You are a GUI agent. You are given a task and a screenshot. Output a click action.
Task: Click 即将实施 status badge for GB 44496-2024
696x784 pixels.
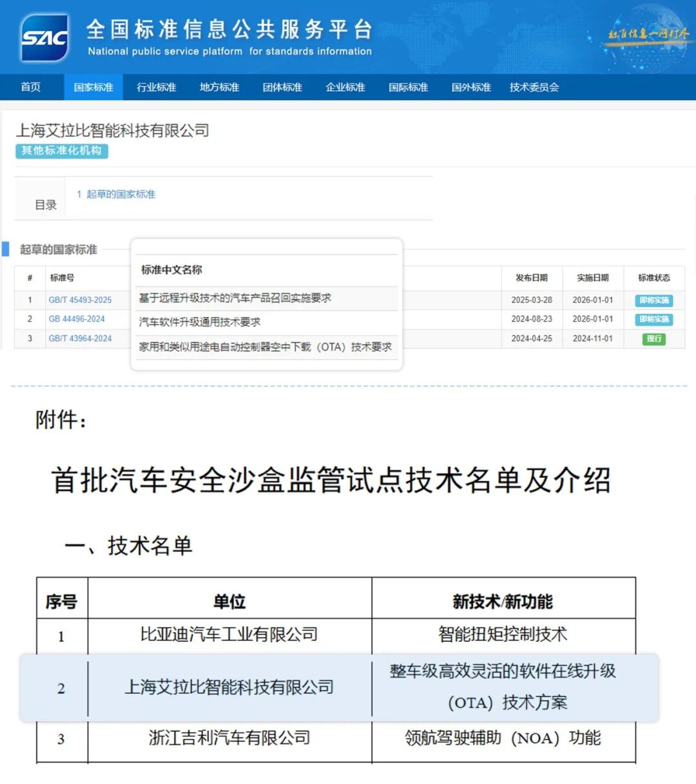(654, 319)
